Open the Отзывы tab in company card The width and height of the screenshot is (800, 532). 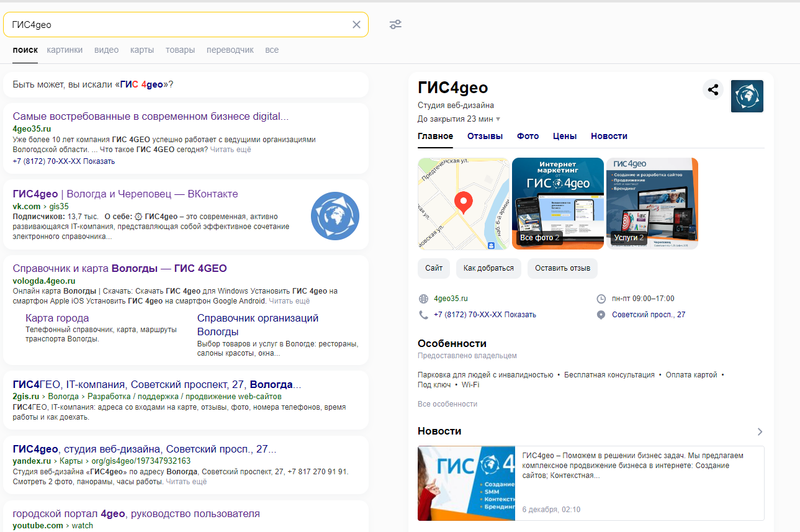(485, 136)
